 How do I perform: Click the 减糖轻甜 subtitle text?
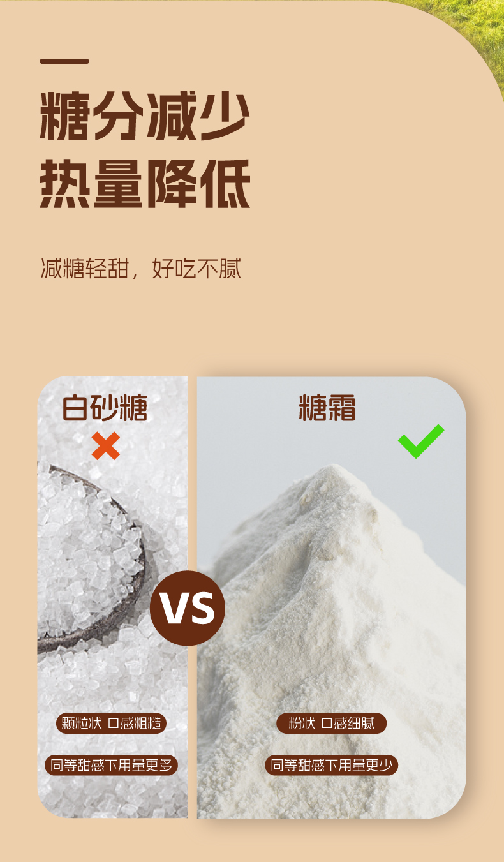pyautogui.click(x=84, y=269)
